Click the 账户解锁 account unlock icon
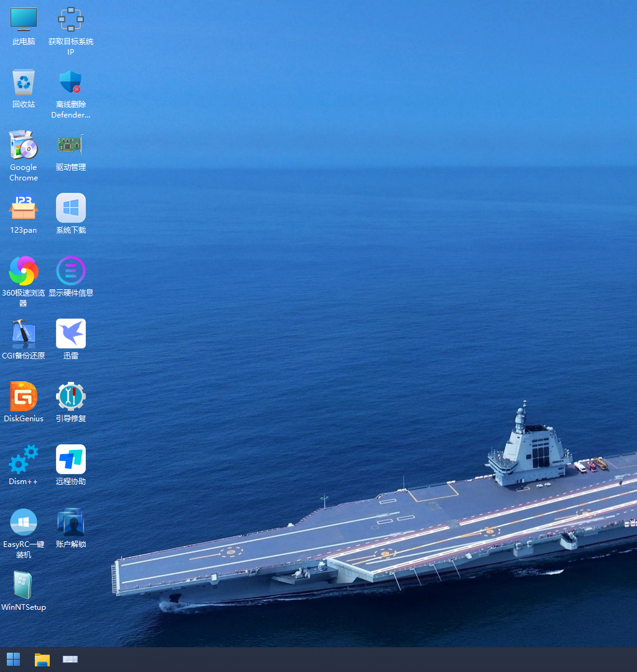The image size is (637, 672). pyautogui.click(x=71, y=523)
